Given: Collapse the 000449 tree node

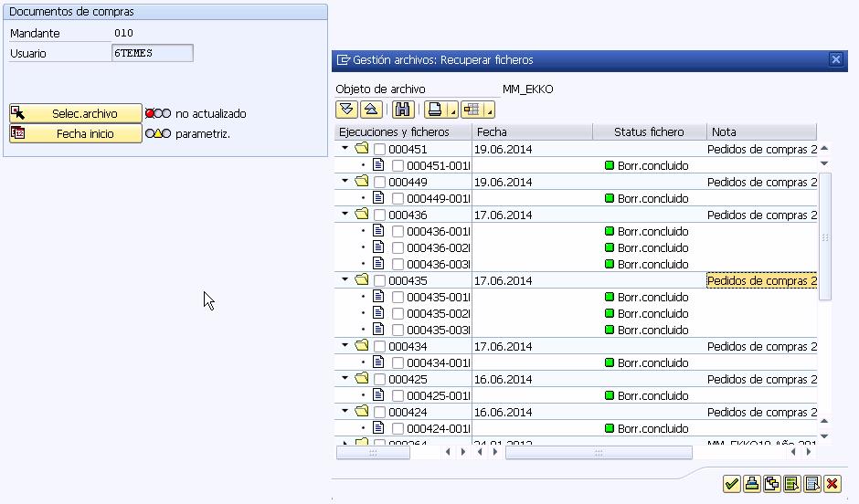Looking at the screenshot, I should (x=345, y=182).
